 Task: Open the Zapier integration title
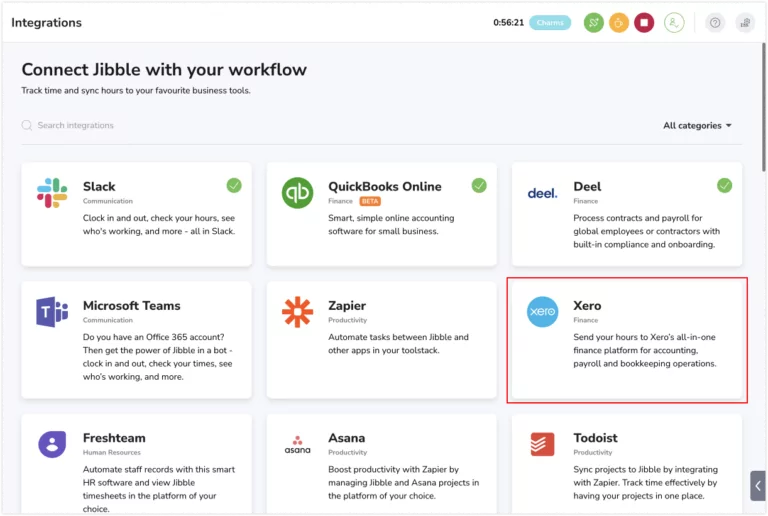click(x=347, y=305)
